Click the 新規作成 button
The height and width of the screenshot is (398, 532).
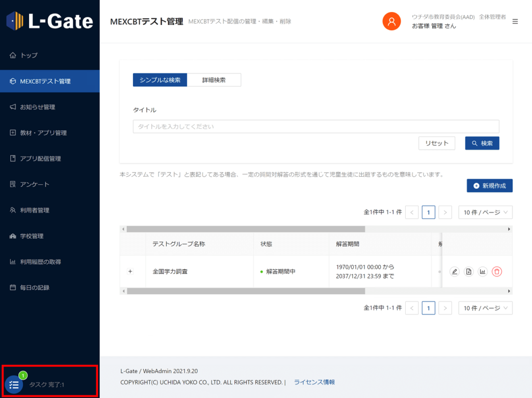point(489,185)
